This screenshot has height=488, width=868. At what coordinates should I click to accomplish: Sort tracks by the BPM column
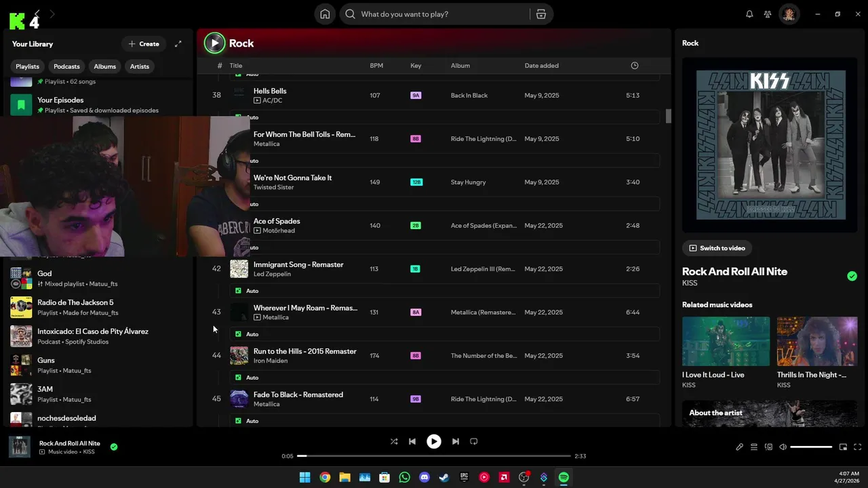click(x=376, y=66)
